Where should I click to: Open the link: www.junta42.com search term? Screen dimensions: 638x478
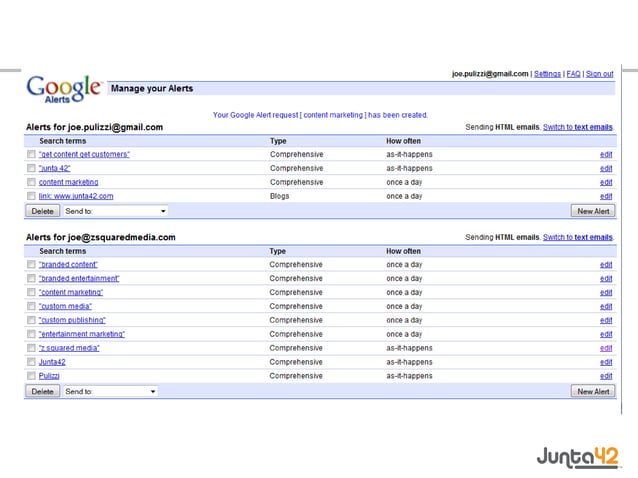tap(76, 196)
